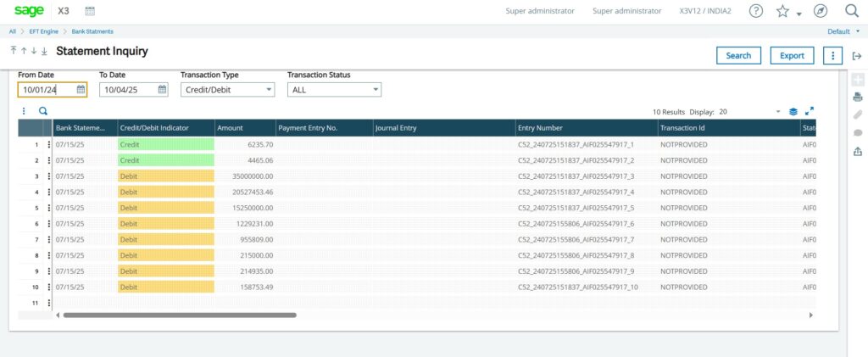Expand the Transaction Status dropdown

click(375, 89)
